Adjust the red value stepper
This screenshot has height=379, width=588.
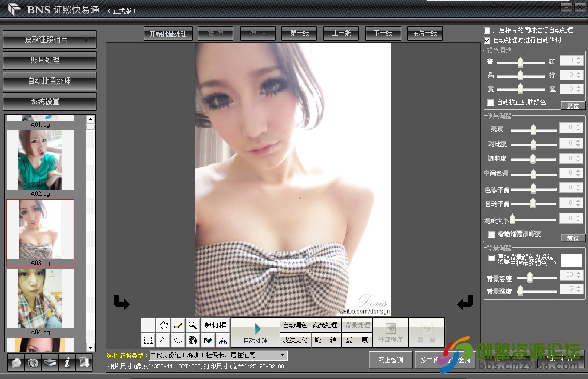click(579, 60)
